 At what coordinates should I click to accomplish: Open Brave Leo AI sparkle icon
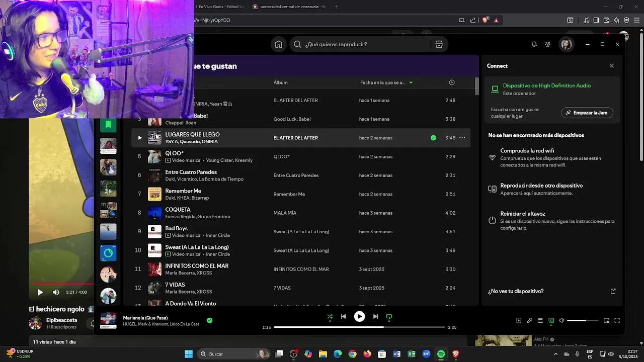coord(616,20)
